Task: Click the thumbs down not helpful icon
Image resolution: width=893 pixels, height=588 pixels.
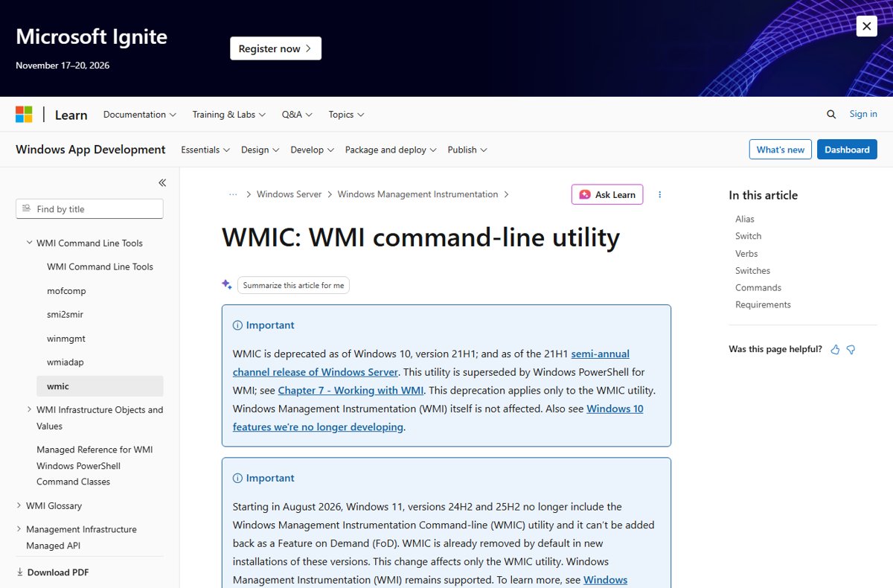Action: [x=851, y=350]
